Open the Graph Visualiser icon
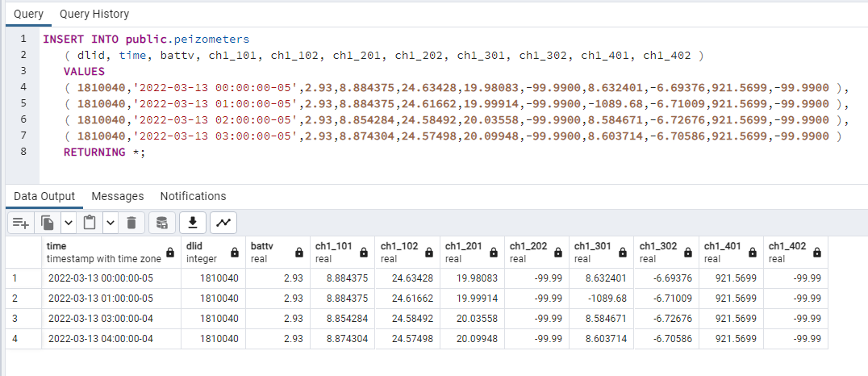 [x=223, y=224]
